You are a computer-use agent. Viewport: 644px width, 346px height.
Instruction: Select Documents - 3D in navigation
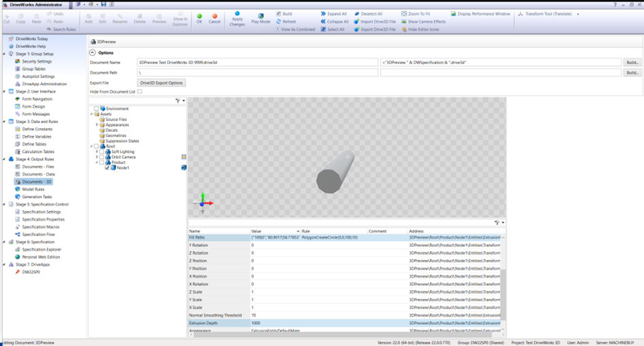(33, 182)
